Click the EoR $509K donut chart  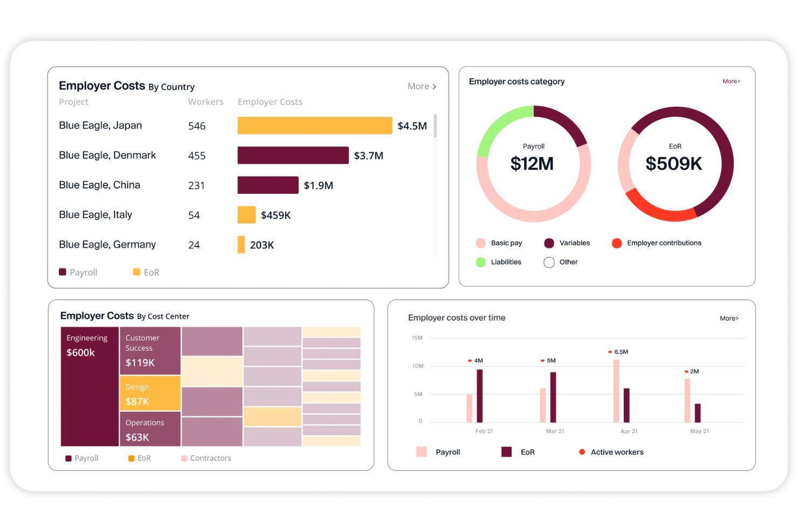(x=676, y=163)
